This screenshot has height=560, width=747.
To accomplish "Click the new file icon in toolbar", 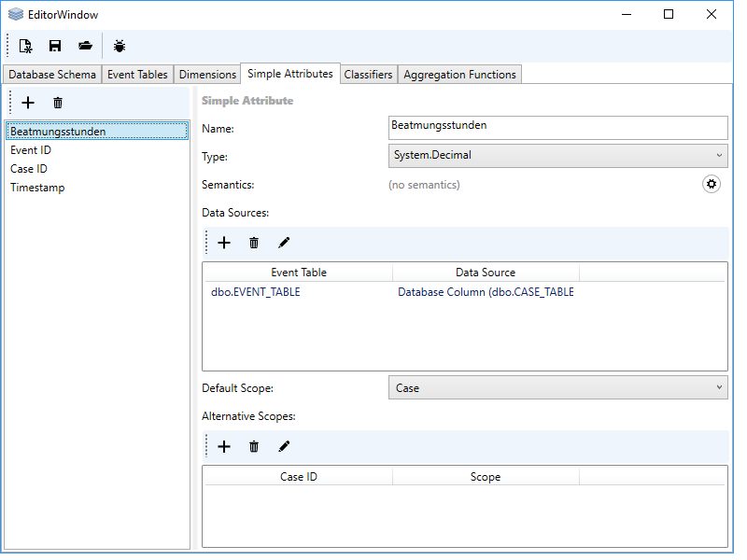I will pos(26,46).
